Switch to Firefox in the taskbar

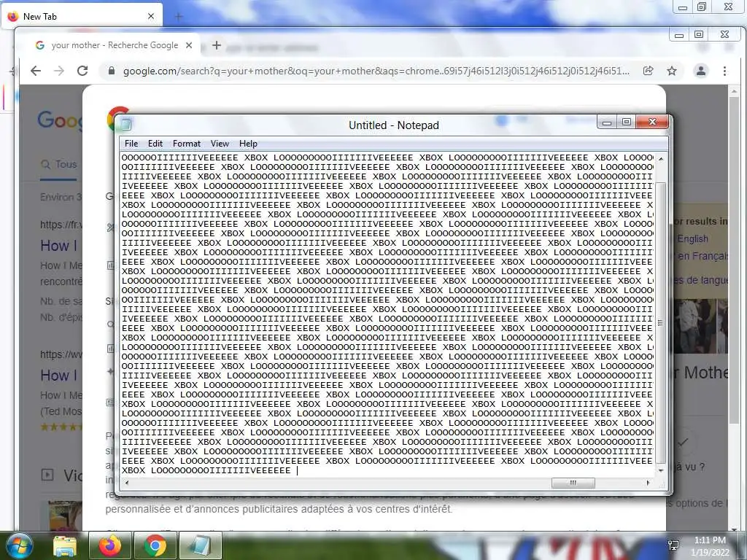coord(110,545)
